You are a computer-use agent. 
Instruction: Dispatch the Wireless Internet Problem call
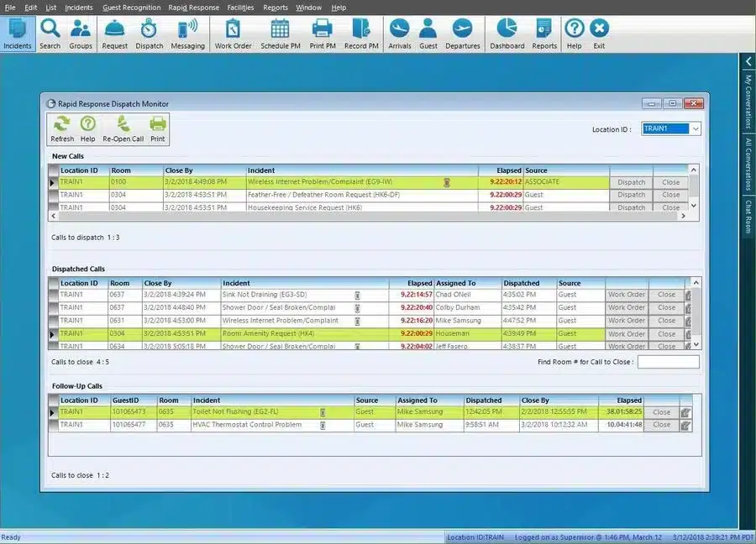pyautogui.click(x=631, y=182)
